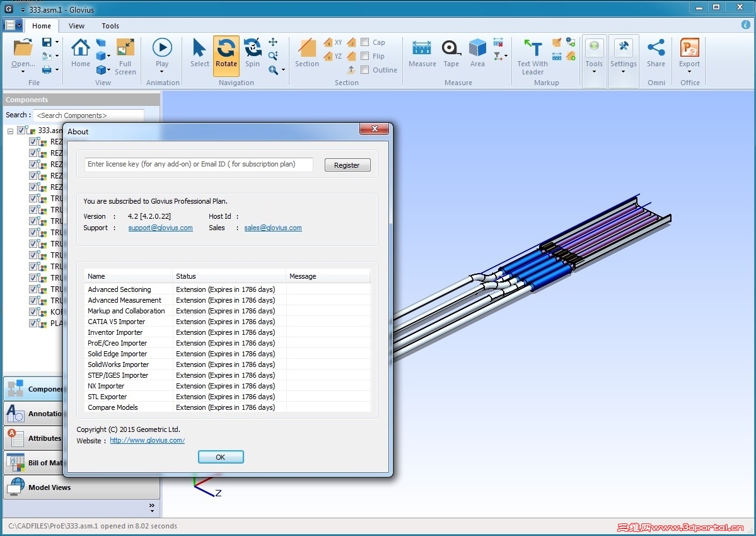
Task: Select the Pan move tool
Action: click(x=273, y=42)
